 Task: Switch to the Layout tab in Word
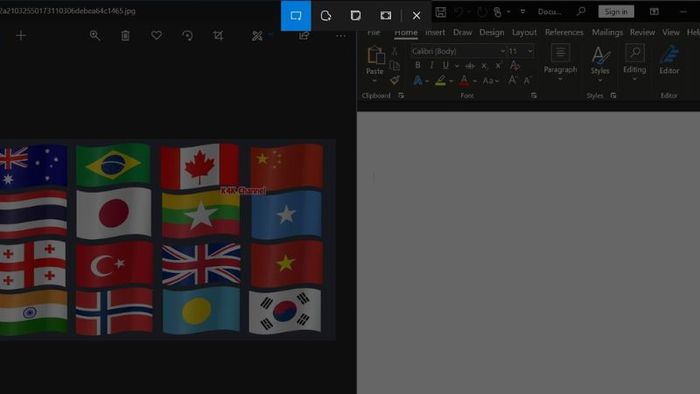pyautogui.click(x=524, y=32)
